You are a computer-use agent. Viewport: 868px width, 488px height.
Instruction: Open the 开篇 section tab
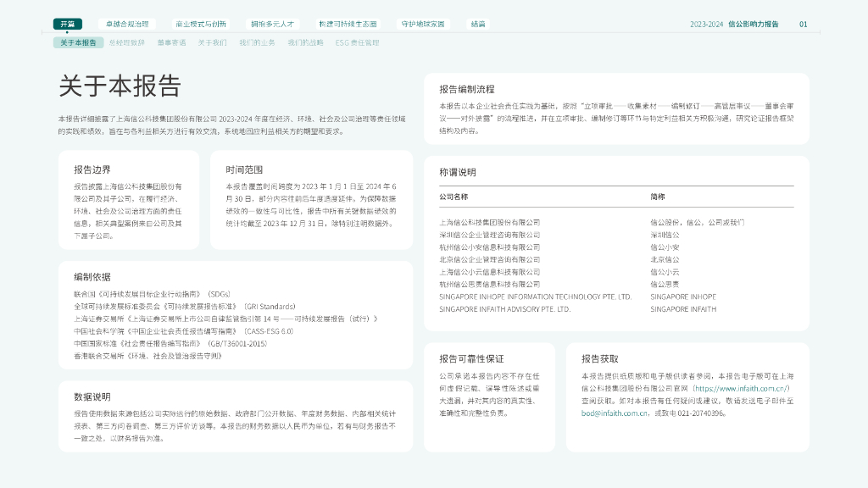(68, 24)
